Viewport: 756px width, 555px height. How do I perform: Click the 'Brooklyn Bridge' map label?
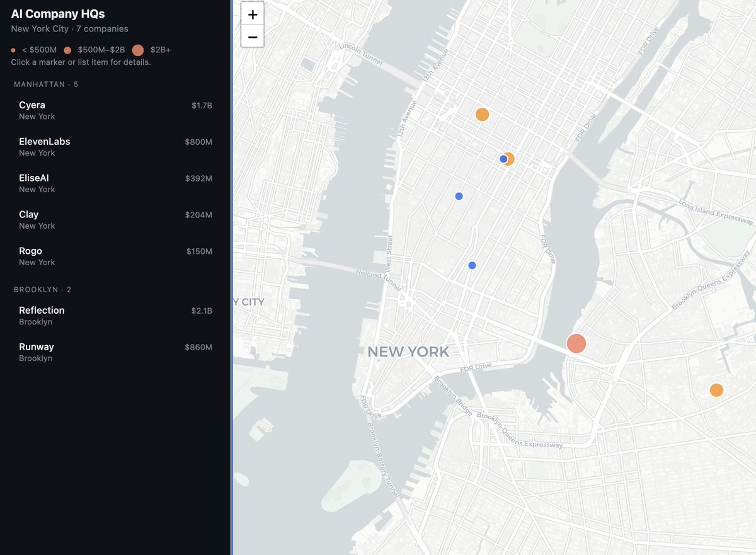point(453,396)
